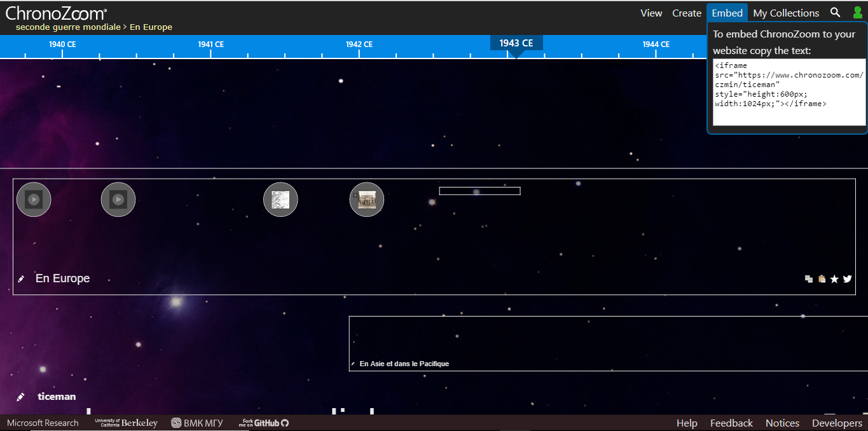
Task: Open the Developers link
Action: tap(837, 423)
